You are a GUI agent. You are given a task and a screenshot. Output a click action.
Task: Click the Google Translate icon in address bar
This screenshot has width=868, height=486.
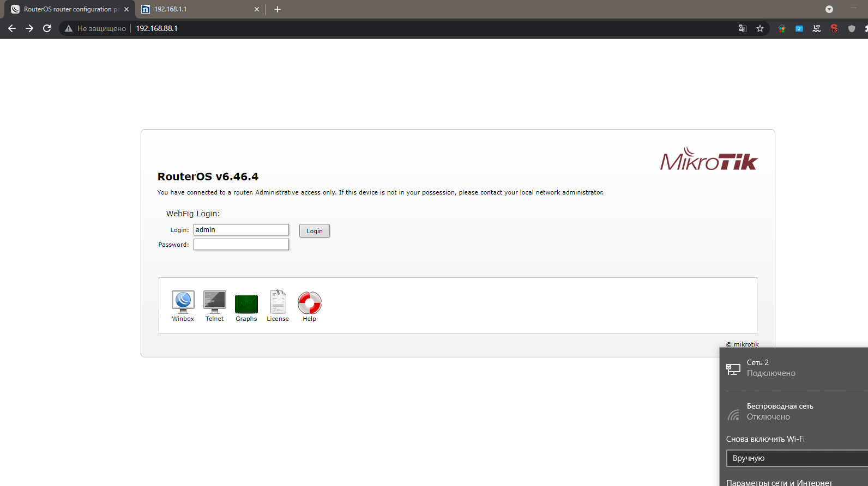[743, 28]
